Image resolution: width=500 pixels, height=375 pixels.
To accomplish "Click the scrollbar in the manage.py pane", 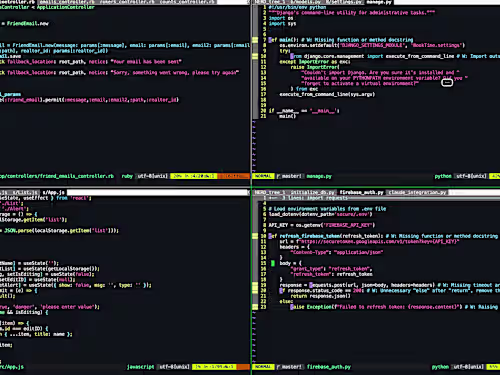I will pos(255,62).
